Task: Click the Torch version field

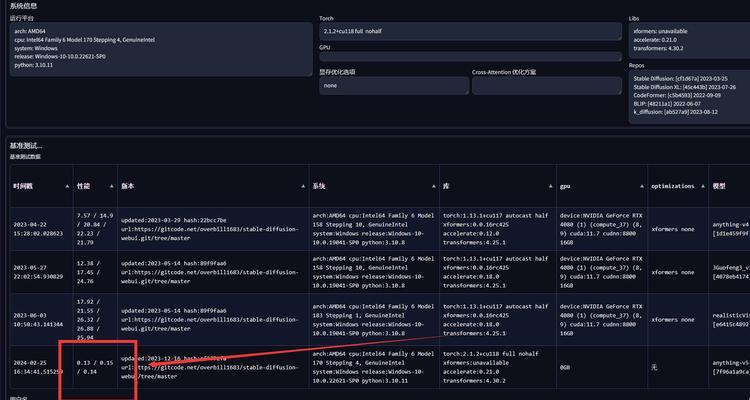Action: click(471, 31)
